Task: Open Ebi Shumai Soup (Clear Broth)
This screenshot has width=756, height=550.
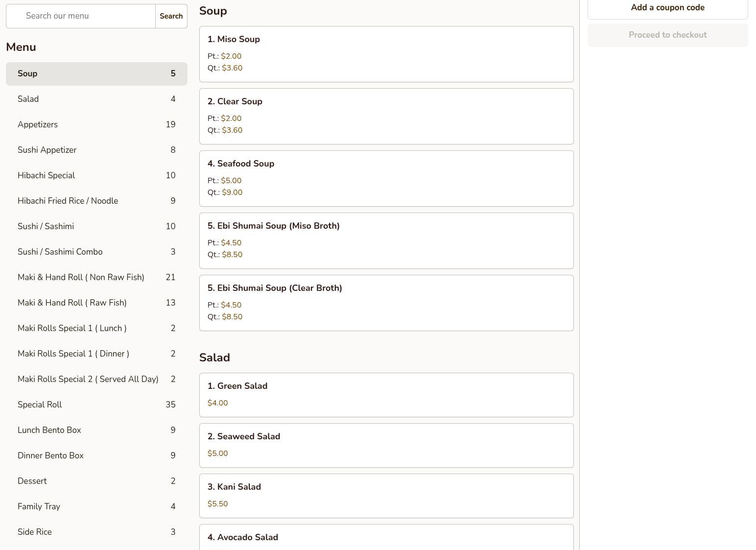Action: coord(386,303)
